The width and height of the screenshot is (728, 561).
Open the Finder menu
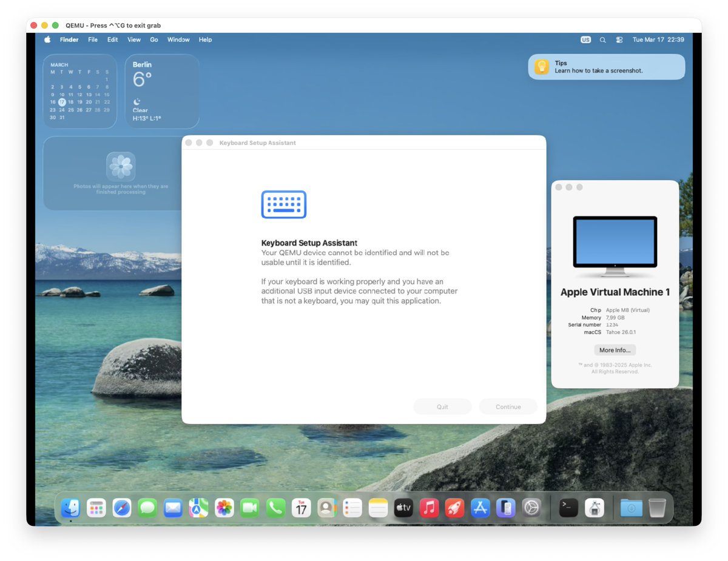pyautogui.click(x=69, y=39)
